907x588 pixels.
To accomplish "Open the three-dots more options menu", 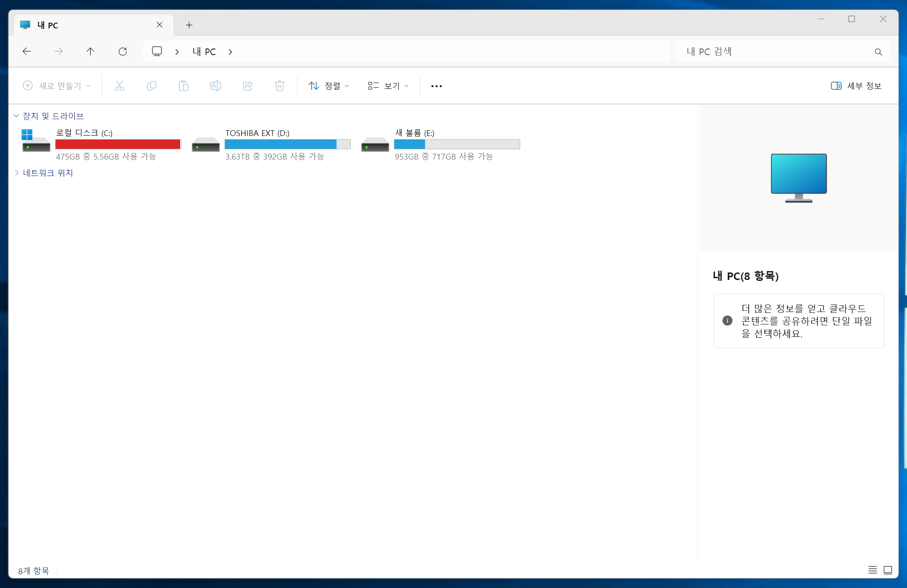I will [436, 86].
